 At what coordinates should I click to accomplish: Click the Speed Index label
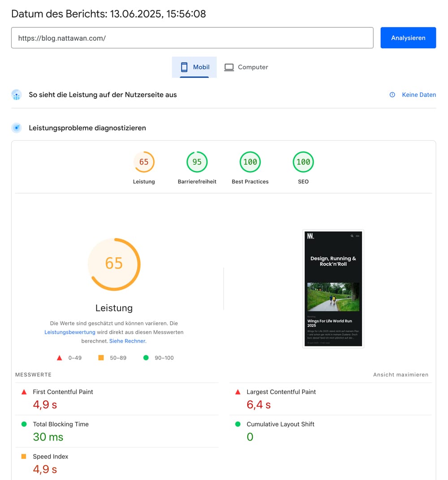pyautogui.click(x=51, y=456)
